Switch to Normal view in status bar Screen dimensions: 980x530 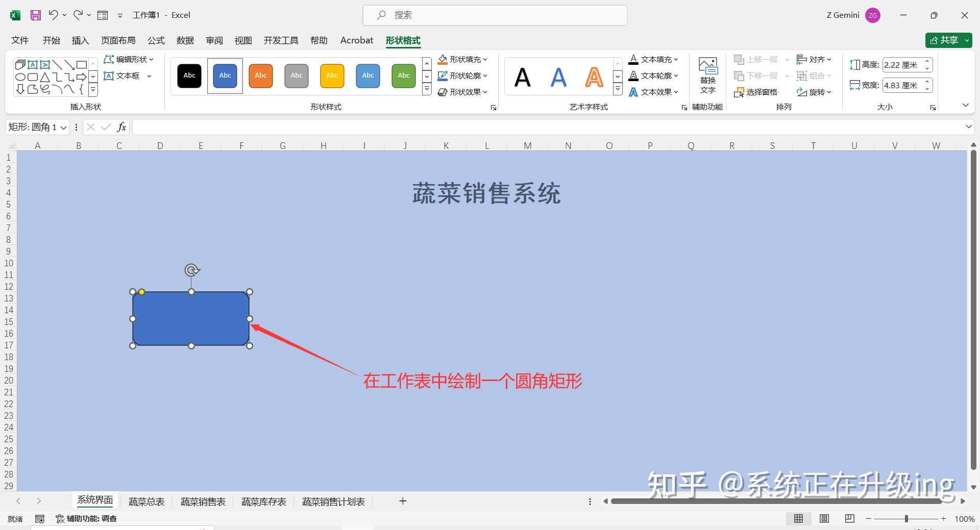[x=798, y=518]
